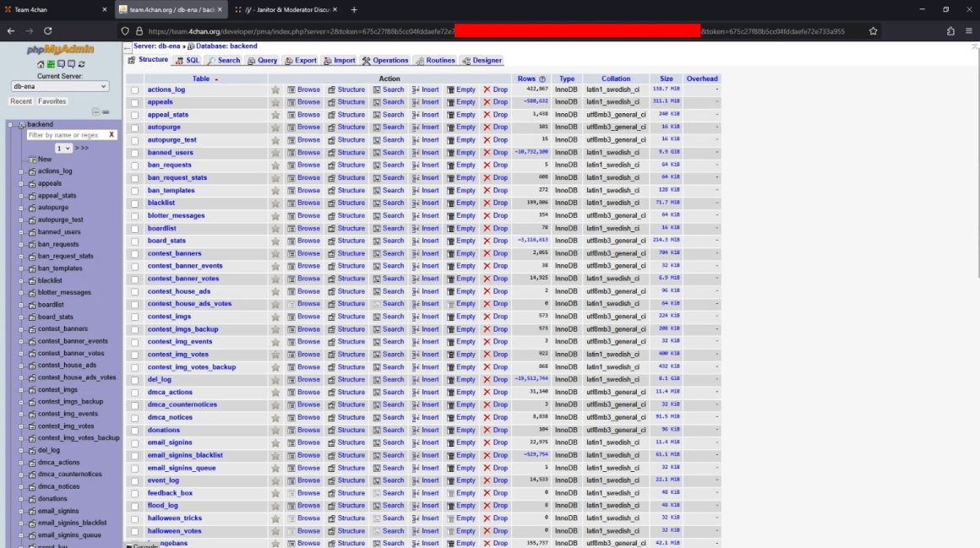Open the Export tab
Image resolution: width=980 pixels, height=548 pixels.
(301, 61)
